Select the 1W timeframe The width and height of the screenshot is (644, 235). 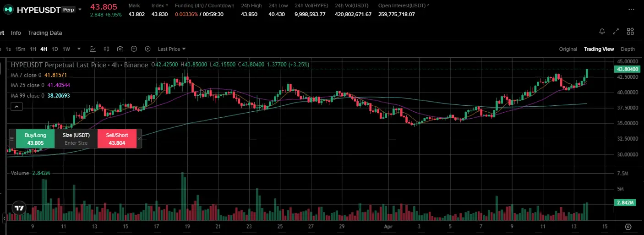pos(66,49)
